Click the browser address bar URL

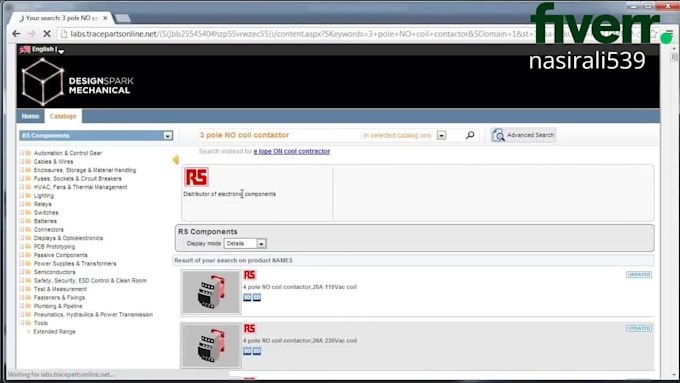(x=299, y=34)
